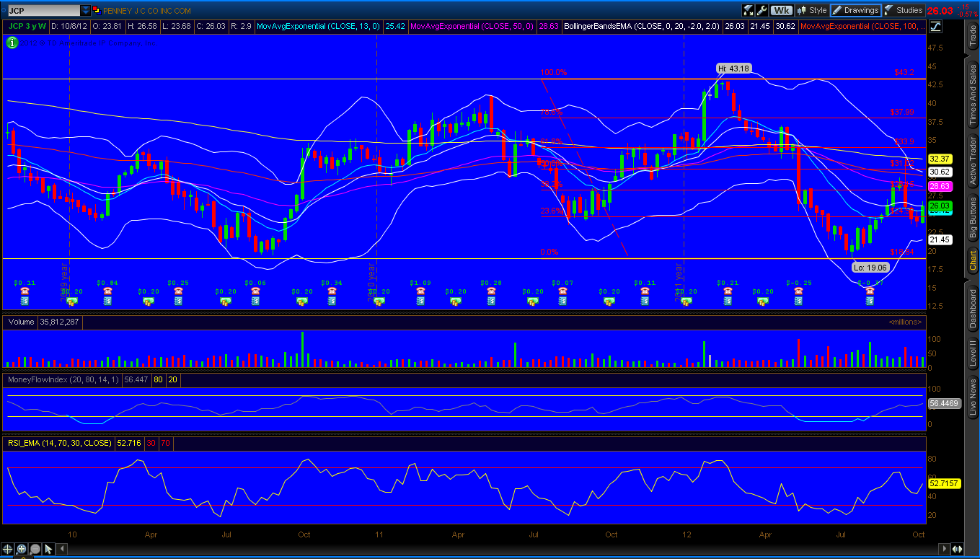This screenshot has height=559, width=980.
Task: Click earnings phone icon under $1.09
Action: pyautogui.click(x=420, y=291)
